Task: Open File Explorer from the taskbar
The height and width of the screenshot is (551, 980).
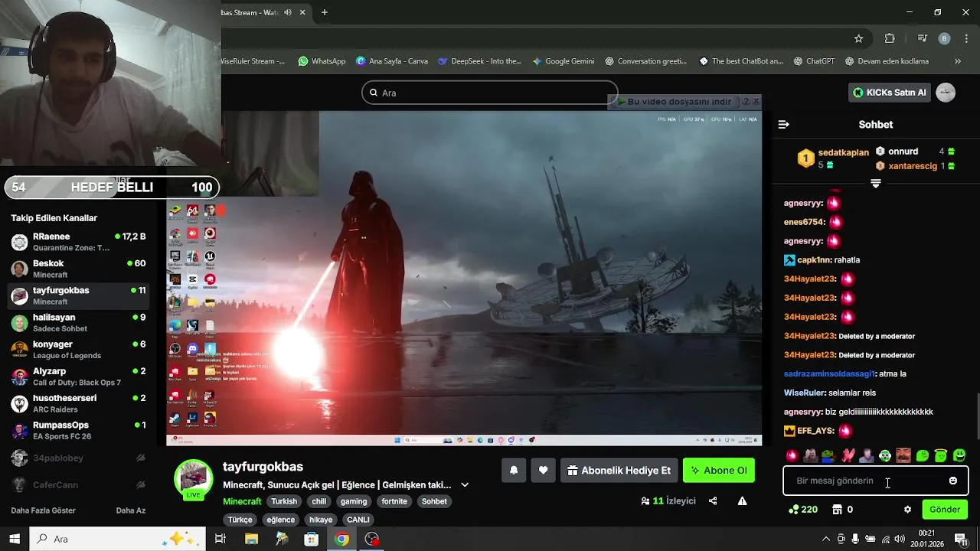Action: tap(251, 539)
